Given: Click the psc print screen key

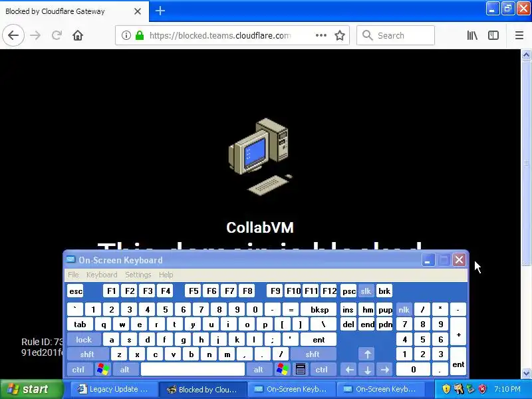Looking at the screenshot, I should pos(348,291).
